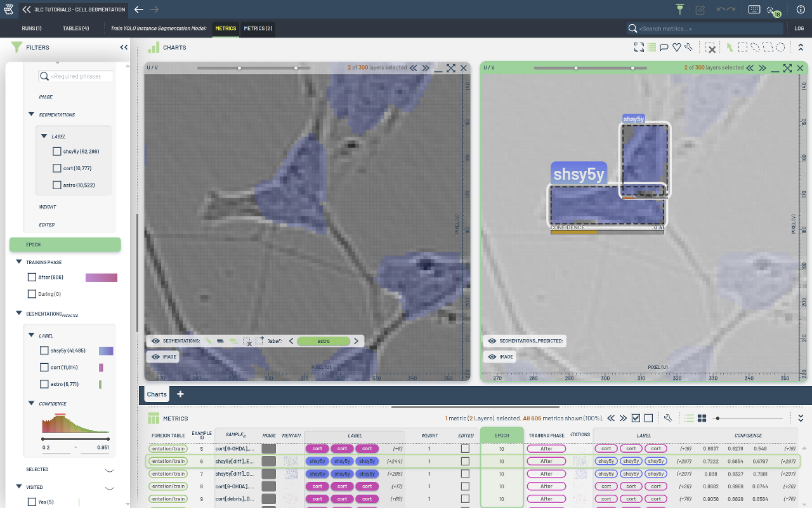Select the circle selection tool
This screenshot has width=812, height=508.
tap(781, 48)
